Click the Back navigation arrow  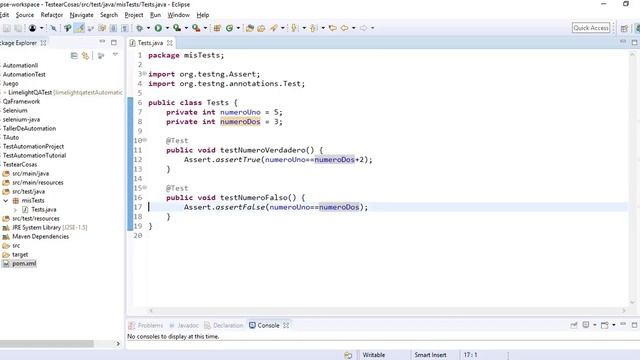point(345,28)
